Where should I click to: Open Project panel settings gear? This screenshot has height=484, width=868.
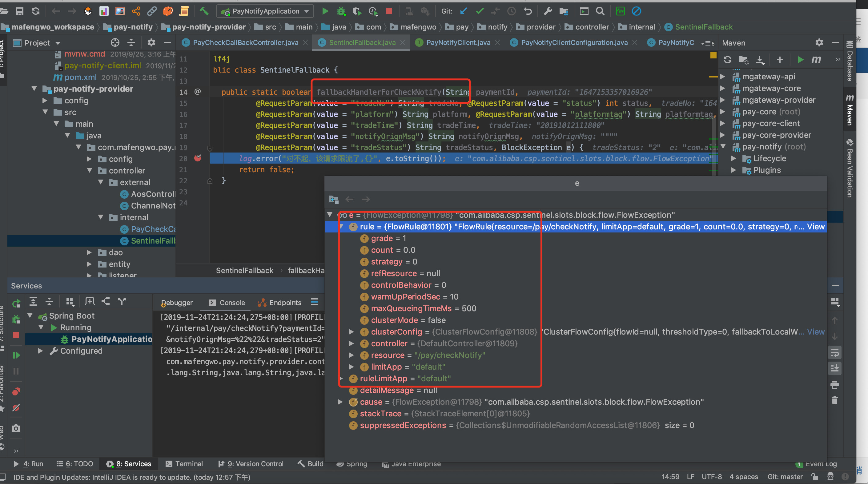click(x=151, y=43)
